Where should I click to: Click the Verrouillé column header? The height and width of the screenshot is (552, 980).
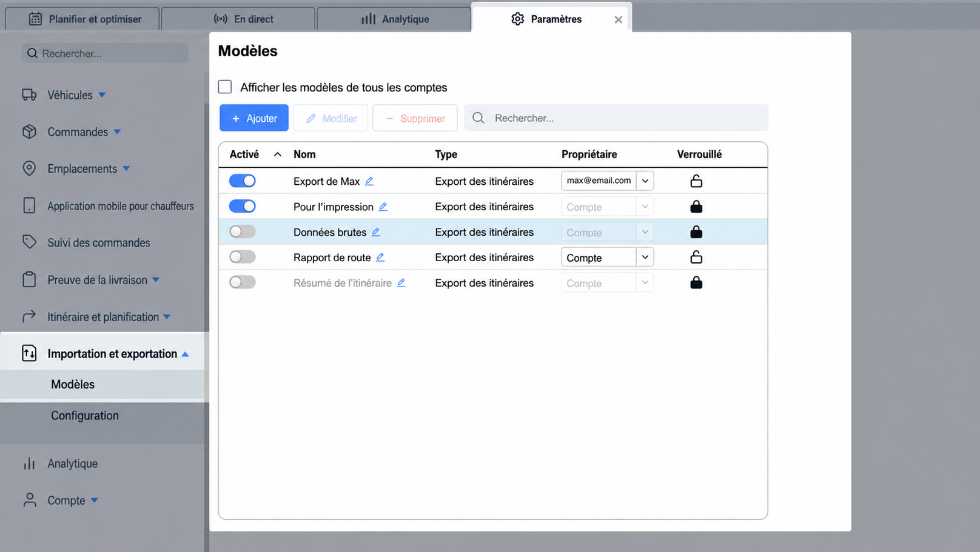pos(699,155)
